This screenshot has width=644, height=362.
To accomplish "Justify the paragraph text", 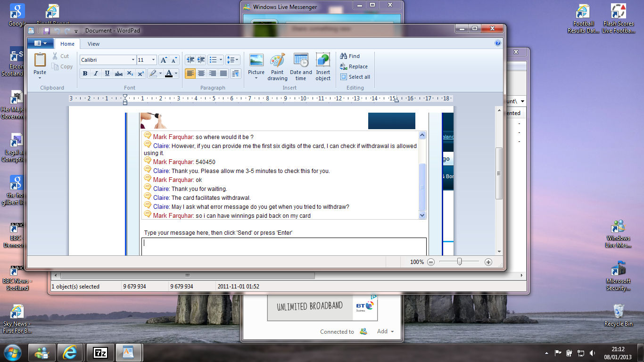I will pos(223,74).
